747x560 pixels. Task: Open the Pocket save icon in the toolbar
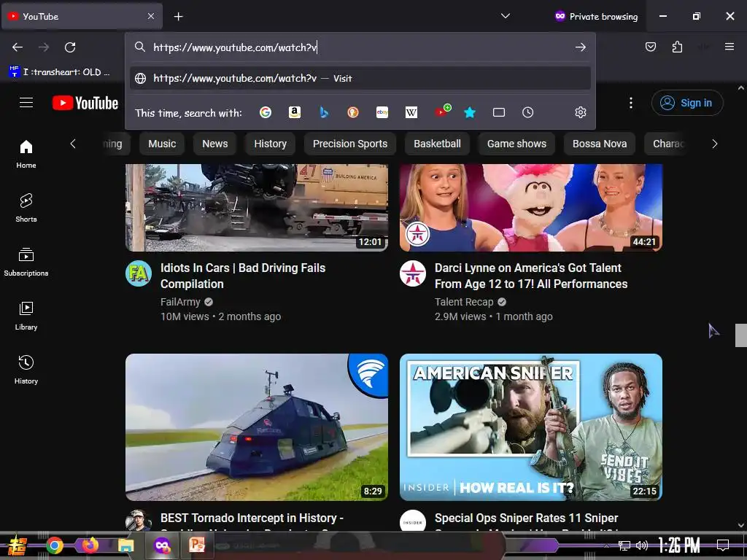click(x=650, y=47)
